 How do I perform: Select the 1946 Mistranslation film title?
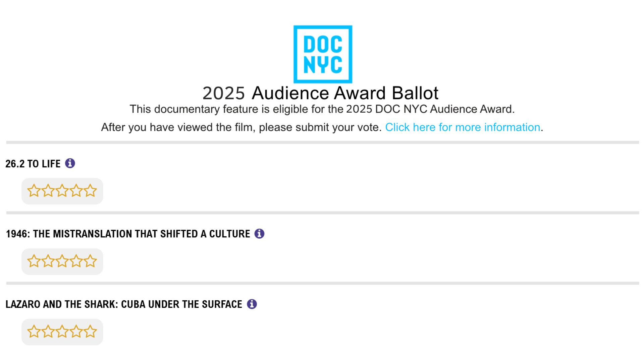(x=128, y=234)
